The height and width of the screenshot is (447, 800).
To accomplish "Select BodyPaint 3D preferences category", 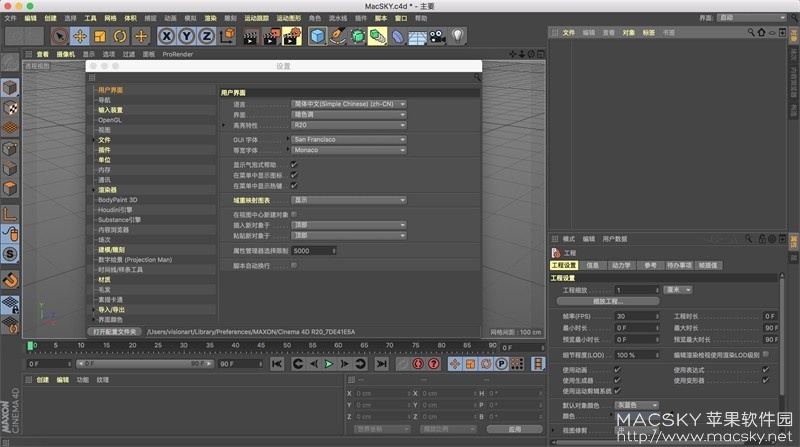I will (x=117, y=200).
